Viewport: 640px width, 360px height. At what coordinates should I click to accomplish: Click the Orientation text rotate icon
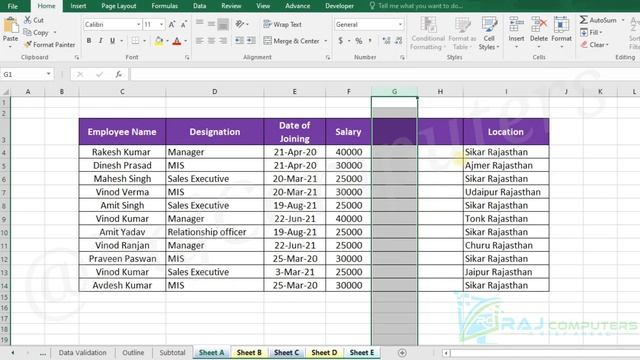pyautogui.click(x=240, y=24)
